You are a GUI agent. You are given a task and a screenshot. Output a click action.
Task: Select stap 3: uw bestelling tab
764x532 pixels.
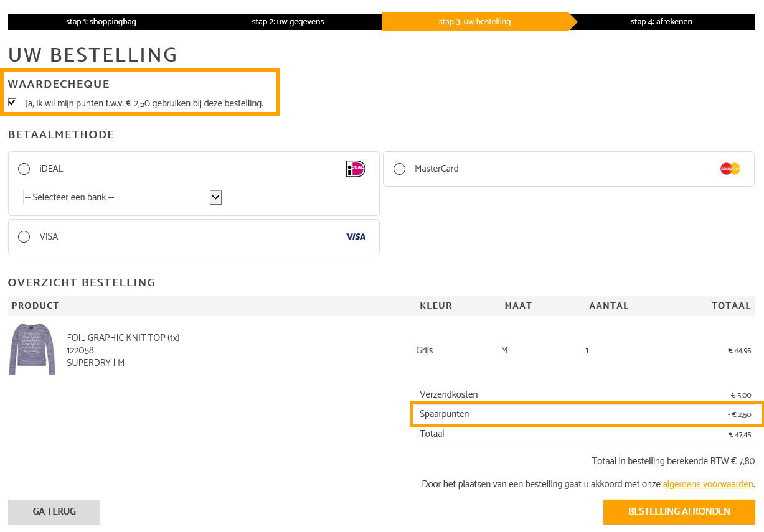pyautogui.click(x=474, y=22)
